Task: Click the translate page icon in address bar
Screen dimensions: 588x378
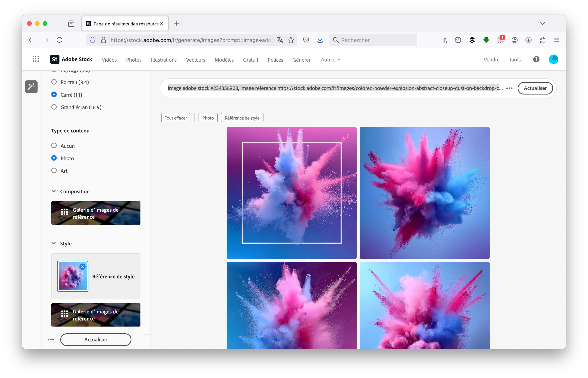Action: pos(280,40)
